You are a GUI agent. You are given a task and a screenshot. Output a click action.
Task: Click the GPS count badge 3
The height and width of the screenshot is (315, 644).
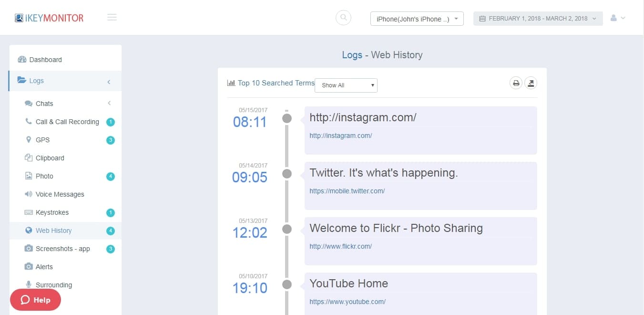pyautogui.click(x=111, y=140)
